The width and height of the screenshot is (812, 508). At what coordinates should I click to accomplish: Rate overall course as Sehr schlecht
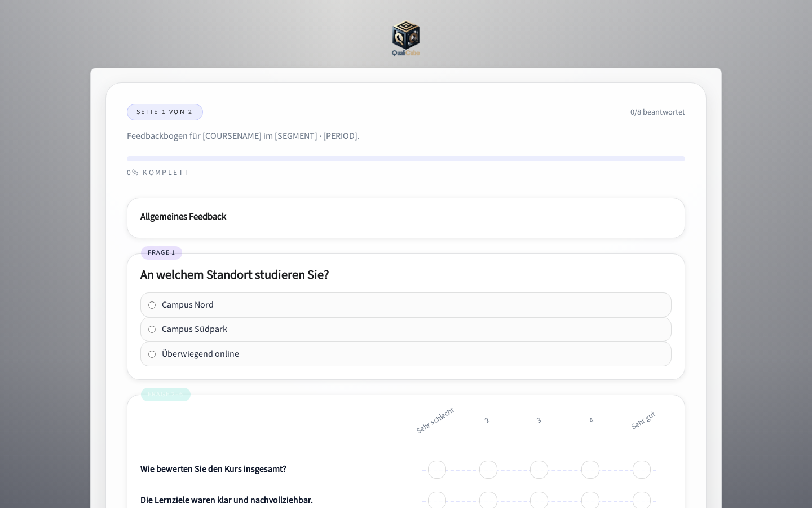(x=437, y=470)
